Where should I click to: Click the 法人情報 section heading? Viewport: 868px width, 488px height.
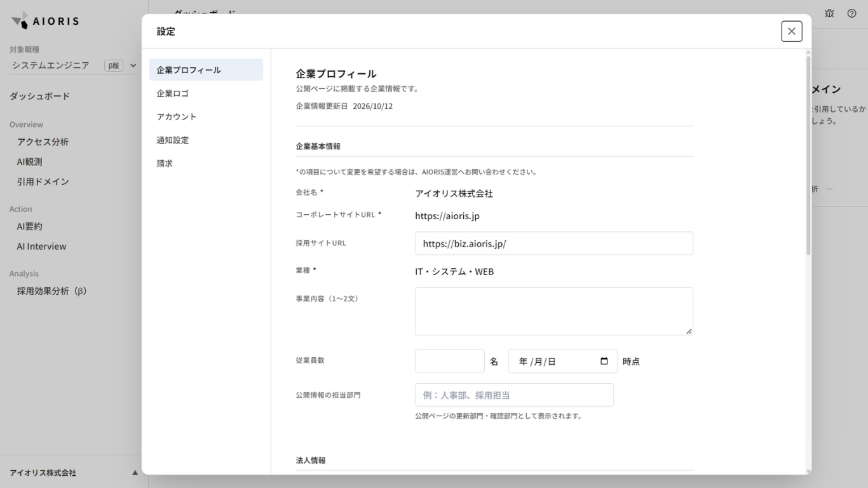311,460
